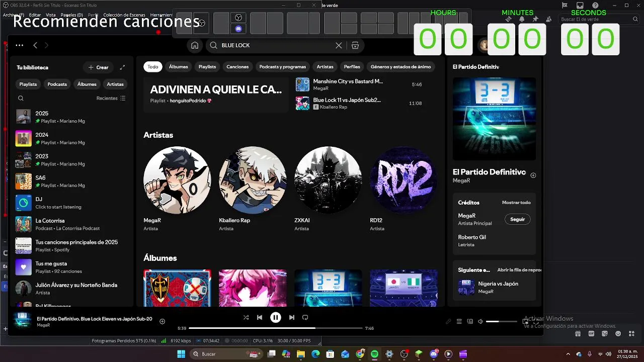Filter the library by Playlists
Screen dimensions: 644x362
coord(28,84)
